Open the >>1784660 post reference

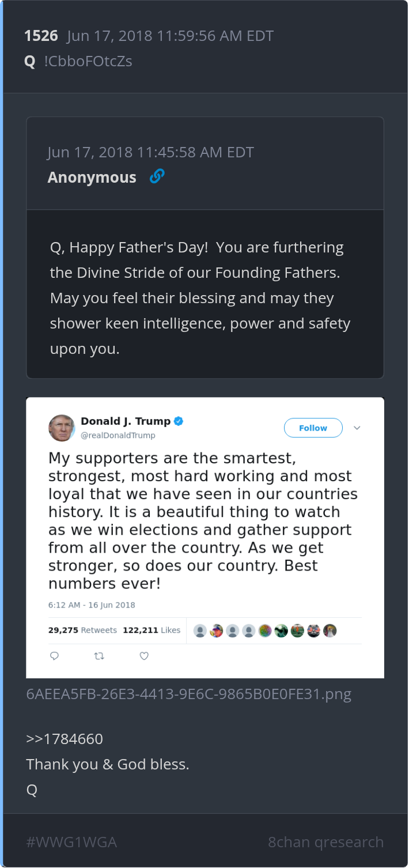tap(65, 739)
